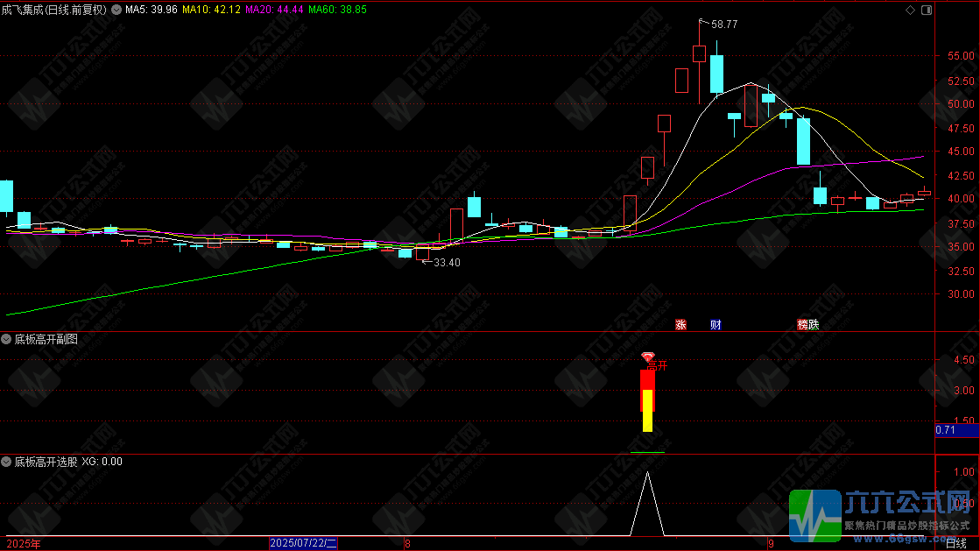Click the 2025/07/22/二 date marker
980x551 pixels.
pos(303,543)
